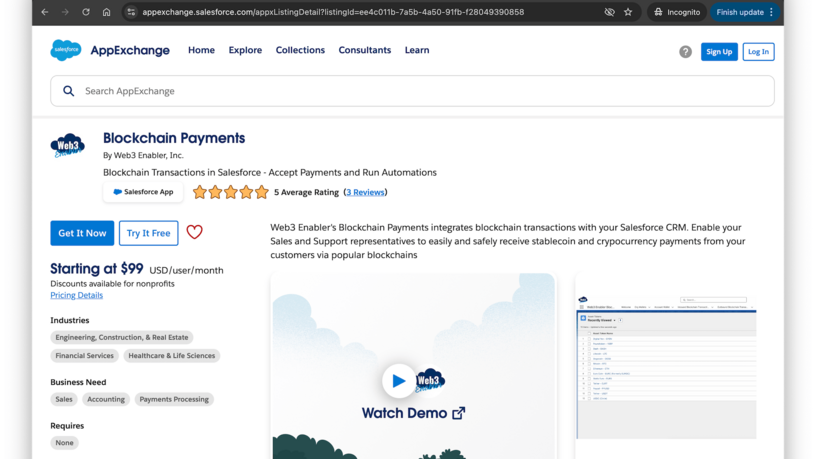Click the browser forward arrow
Screen dimensions: 816x459
tap(65, 12)
